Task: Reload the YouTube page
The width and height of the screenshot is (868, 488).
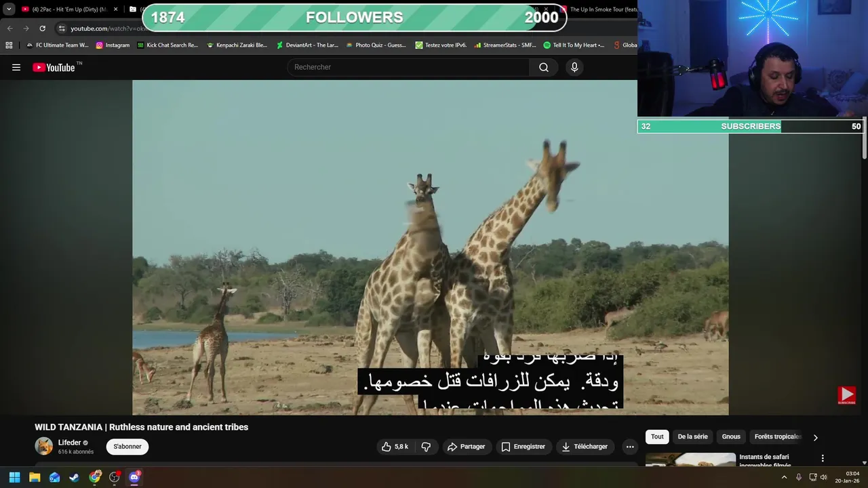Action: click(x=42, y=28)
